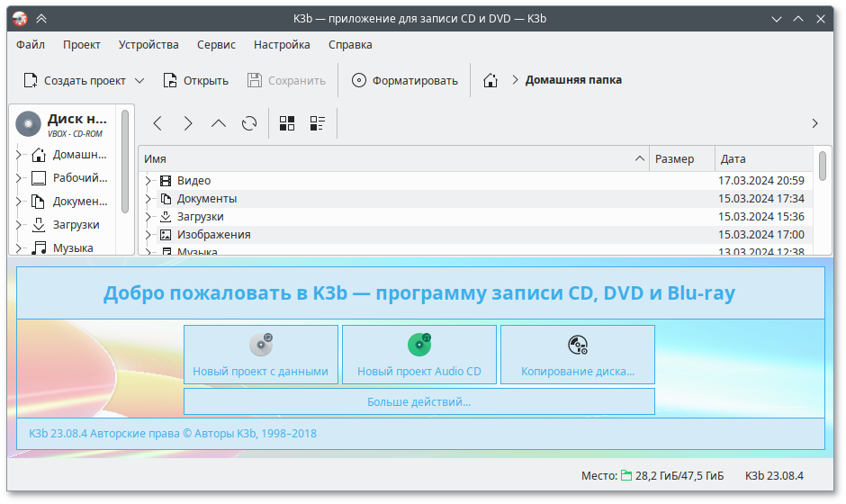Click the sidebar vertical scrollbar
The width and height of the screenshot is (846, 504).
pyautogui.click(x=125, y=162)
